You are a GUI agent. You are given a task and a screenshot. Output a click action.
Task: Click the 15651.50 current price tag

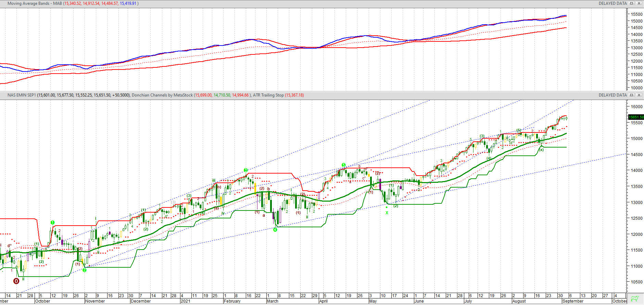pos(636,117)
